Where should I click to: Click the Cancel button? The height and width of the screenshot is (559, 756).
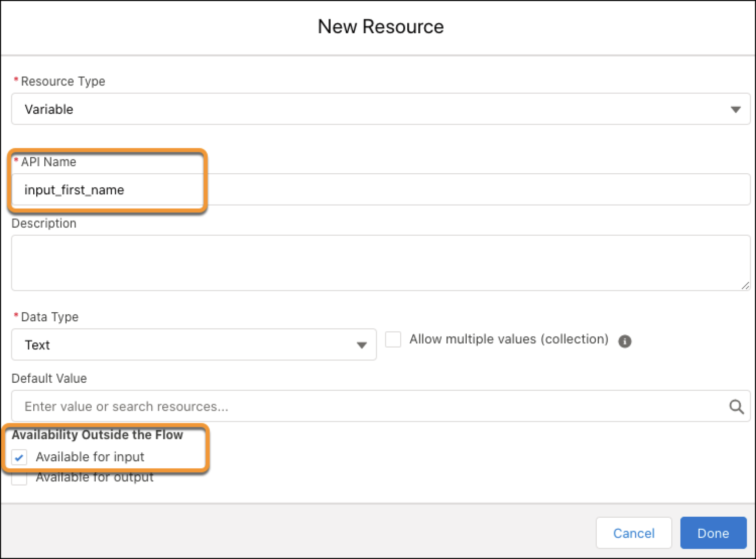coord(634,533)
